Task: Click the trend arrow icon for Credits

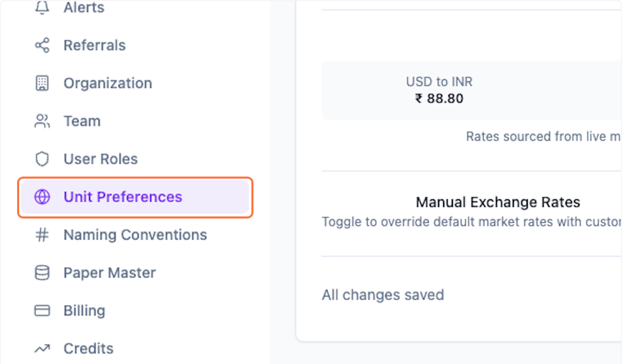Action: click(x=42, y=349)
